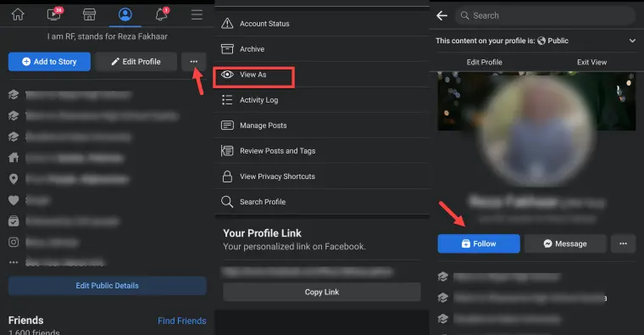Open the hamburger menu icon
The height and width of the screenshot is (335, 644).
(x=197, y=14)
